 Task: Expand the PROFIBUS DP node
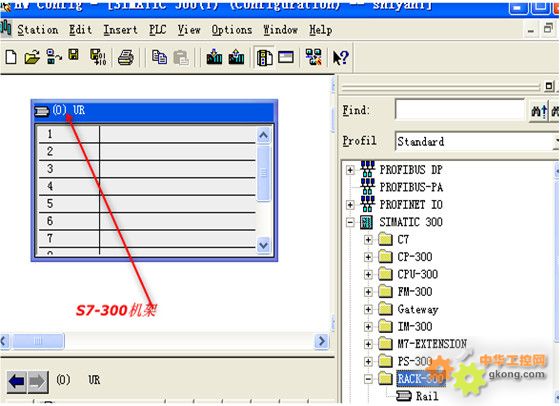click(350, 170)
